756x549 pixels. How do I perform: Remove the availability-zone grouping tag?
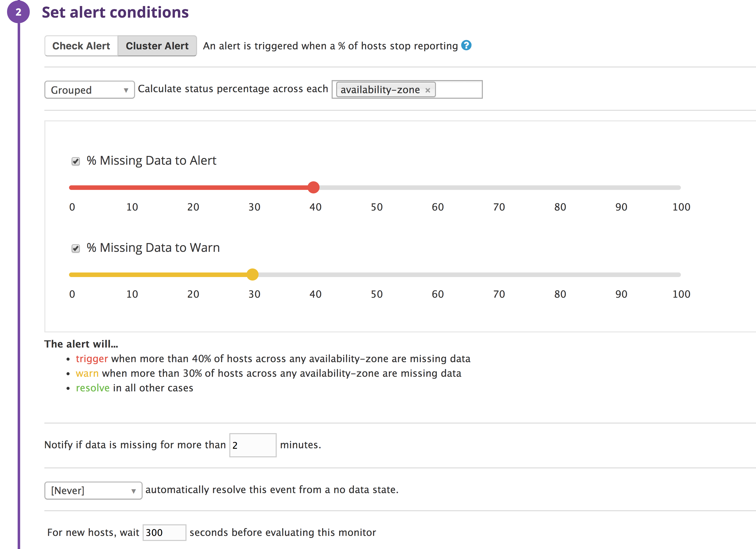(428, 90)
